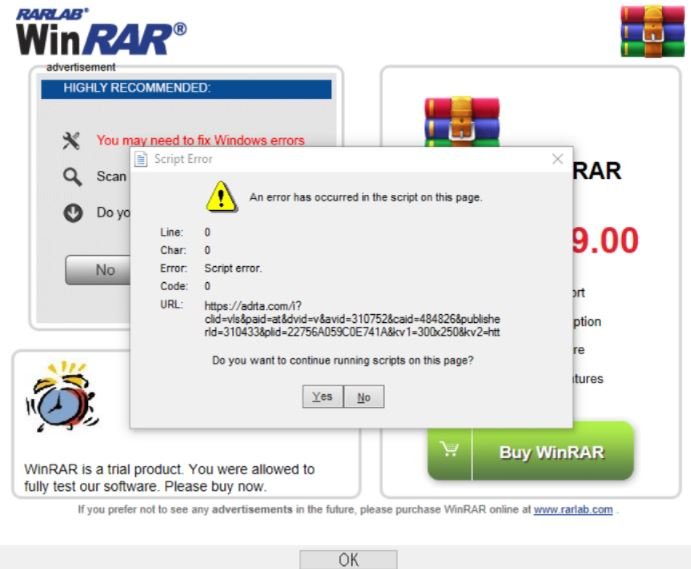Click the "Script error." error value
Image resolution: width=691 pixels, height=569 pixels.
tap(233, 268)
